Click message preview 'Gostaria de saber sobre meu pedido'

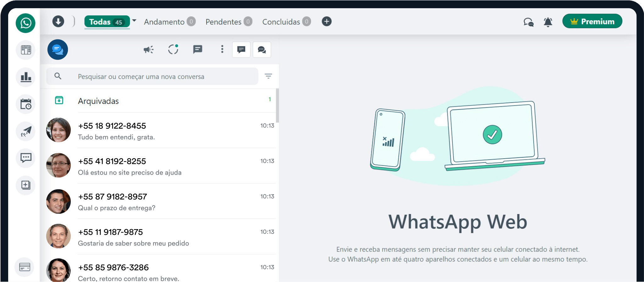pyautogui.click(x=133, y=243)
